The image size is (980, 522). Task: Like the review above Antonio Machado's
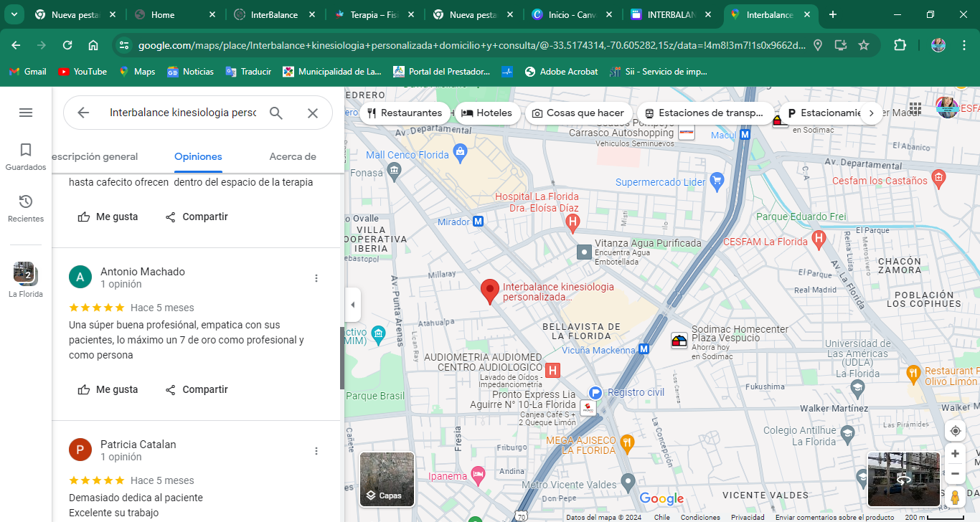[108, 217]
